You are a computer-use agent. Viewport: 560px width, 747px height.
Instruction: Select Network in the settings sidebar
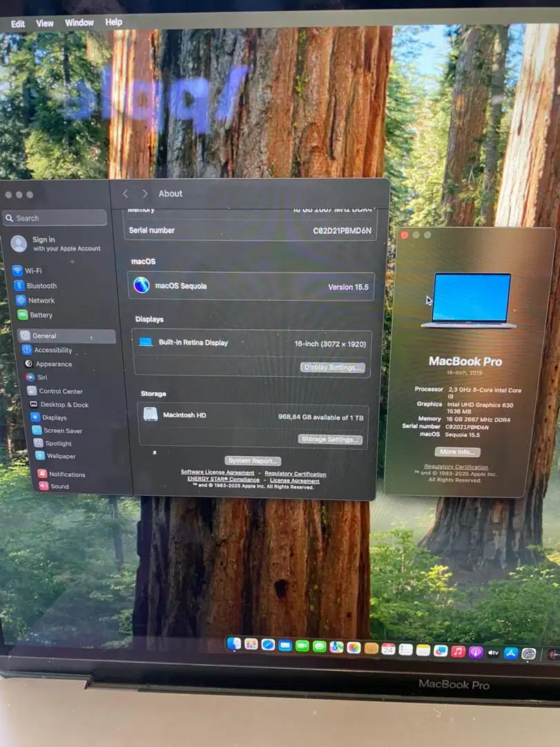pyautogui.click(x=36, y=300)
